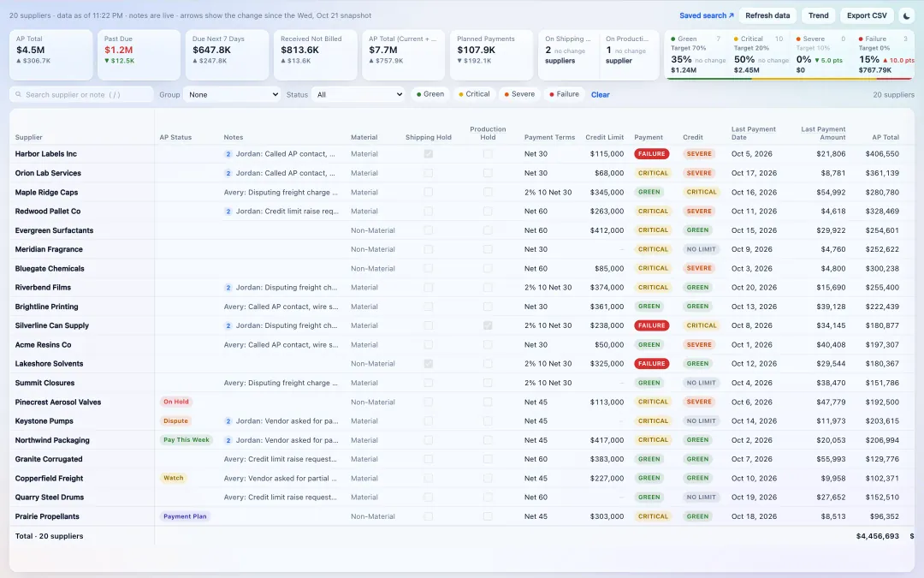The image size is (924, 578).
Task: Sort by the Last Payment Date column header
Action: pos(753,134)
